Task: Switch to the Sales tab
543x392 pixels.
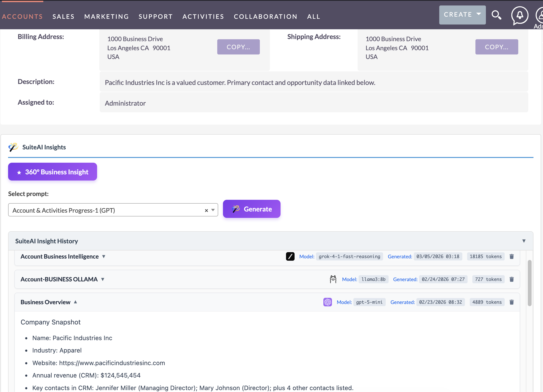Action: [63, 16]
